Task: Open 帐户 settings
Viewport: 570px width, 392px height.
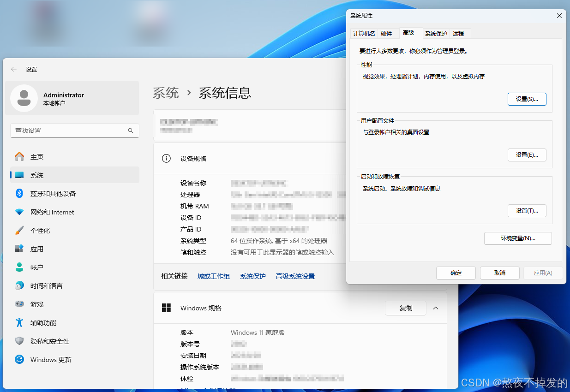Action: click(x=37, y=267)
